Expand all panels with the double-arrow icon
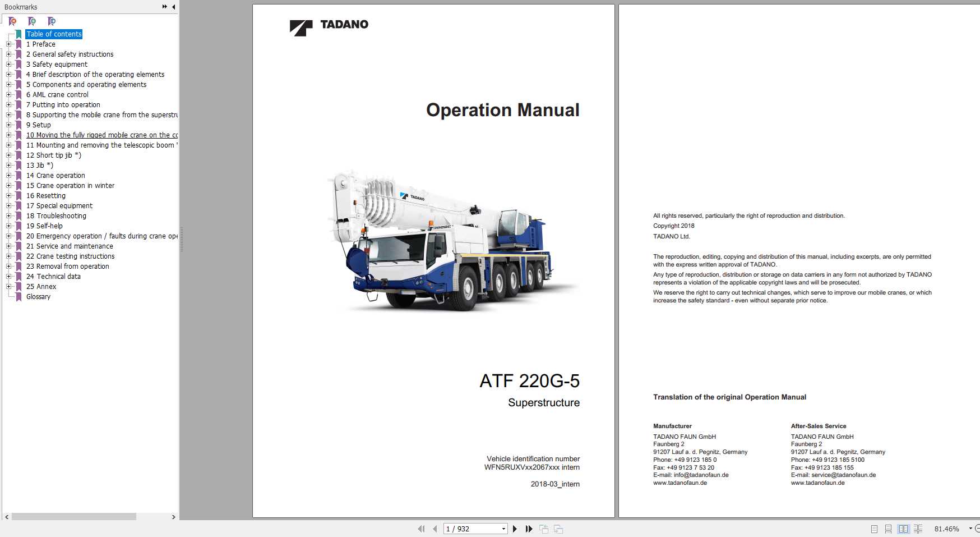The height and width of the screenshot is (537, 980). (164, 7)
